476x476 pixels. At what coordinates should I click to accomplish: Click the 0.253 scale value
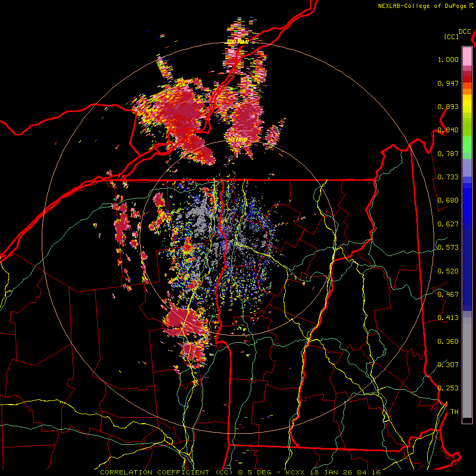(x=448, y=388)
